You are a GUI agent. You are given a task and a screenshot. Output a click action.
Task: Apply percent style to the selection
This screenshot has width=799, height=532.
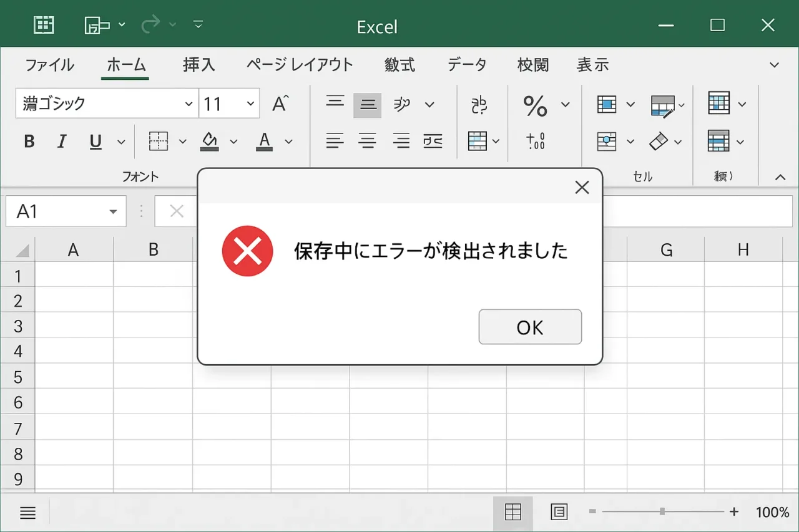(536, 105)
